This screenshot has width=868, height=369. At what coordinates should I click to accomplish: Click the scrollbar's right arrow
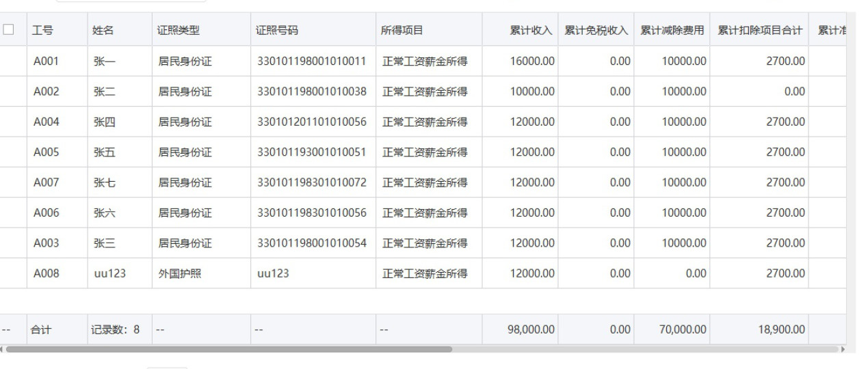point(843,348)
